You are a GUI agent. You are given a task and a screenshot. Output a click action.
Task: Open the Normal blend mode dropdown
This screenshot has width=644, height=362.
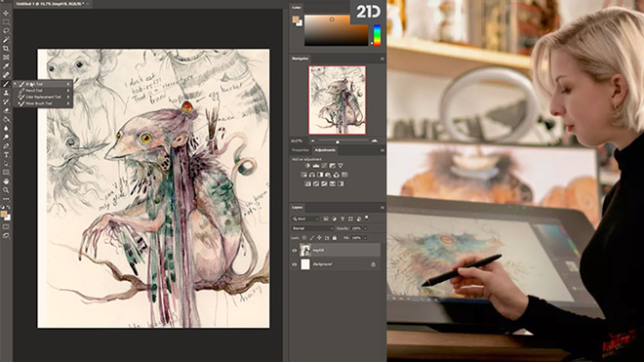[312, 228]
